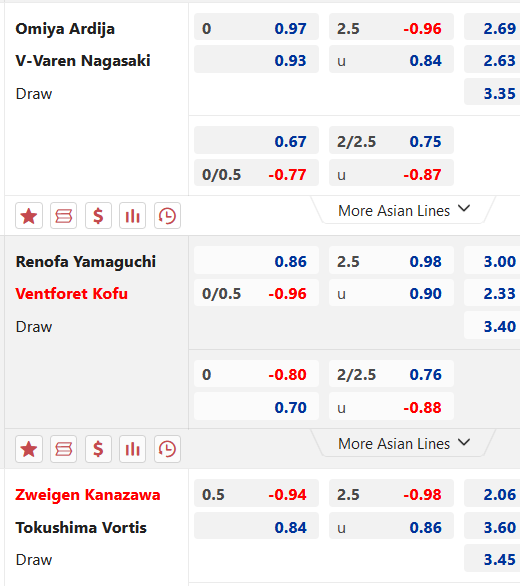This screenshot has height=586, width=524.
Task: Favorite the Renofa Yamaguchi match with star
Action: [29, 449]
